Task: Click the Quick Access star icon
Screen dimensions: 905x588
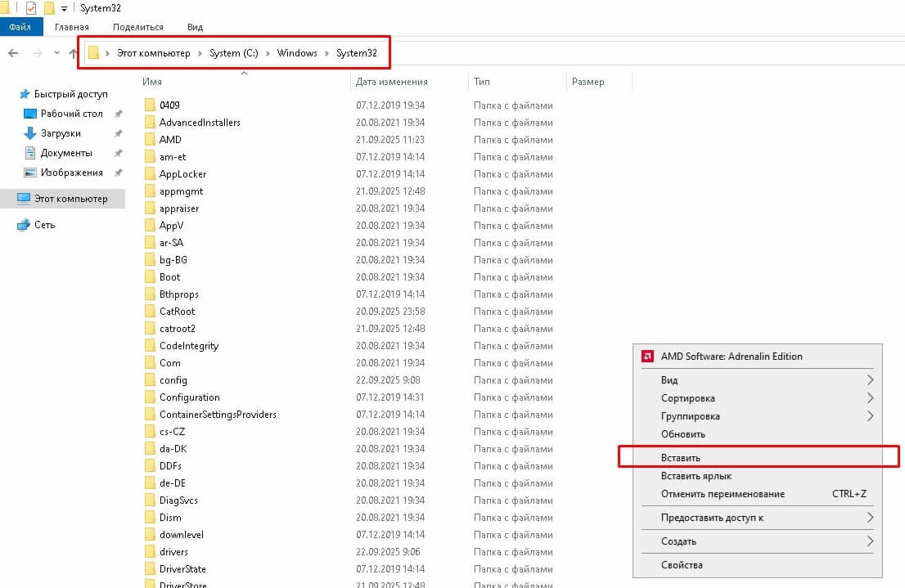Action: (x=25, y=94)
